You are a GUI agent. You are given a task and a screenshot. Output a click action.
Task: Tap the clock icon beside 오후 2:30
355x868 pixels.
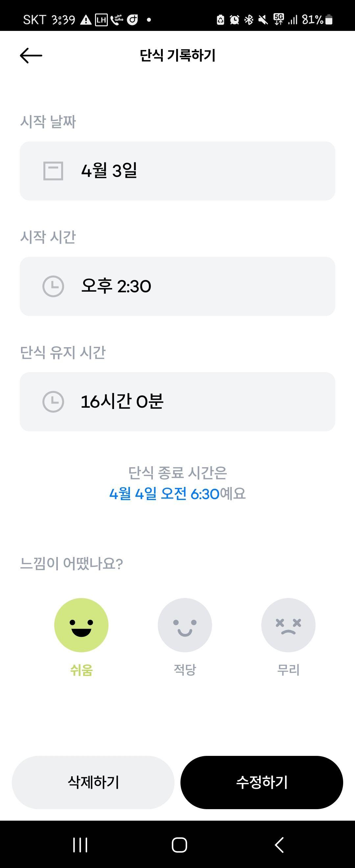pos(53,286)
